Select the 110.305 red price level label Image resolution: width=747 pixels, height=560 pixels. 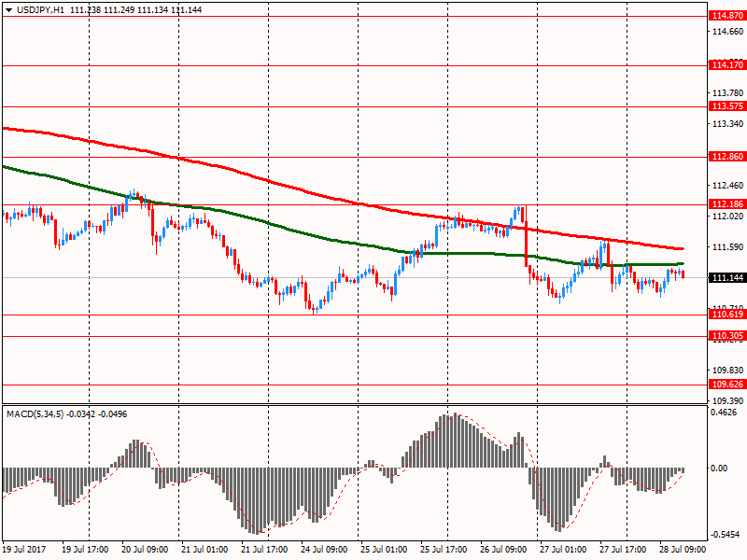tap(727, 336)
